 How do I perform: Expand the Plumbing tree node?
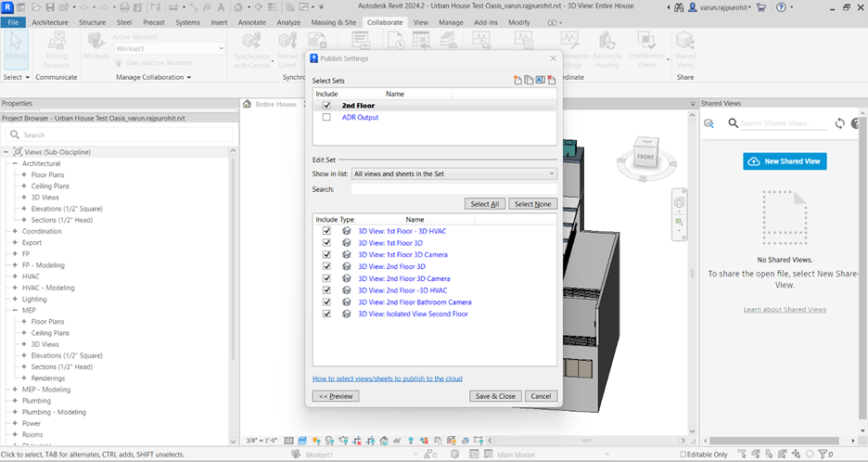coord(15,401)
